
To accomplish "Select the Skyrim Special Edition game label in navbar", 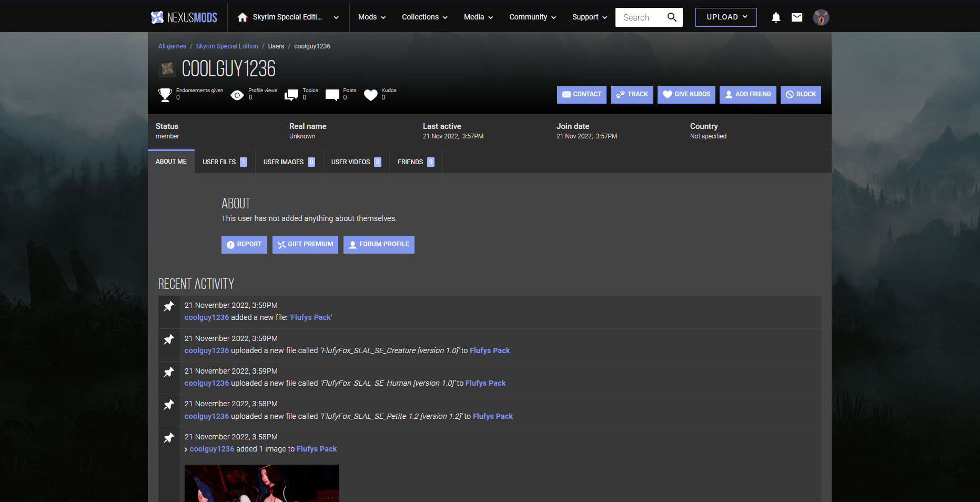I will (x=287, y=17).
